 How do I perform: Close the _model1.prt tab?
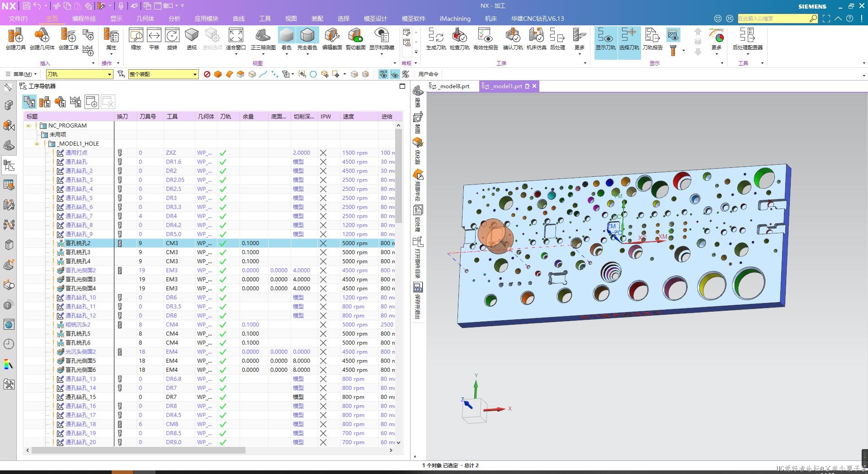point(534,86)
